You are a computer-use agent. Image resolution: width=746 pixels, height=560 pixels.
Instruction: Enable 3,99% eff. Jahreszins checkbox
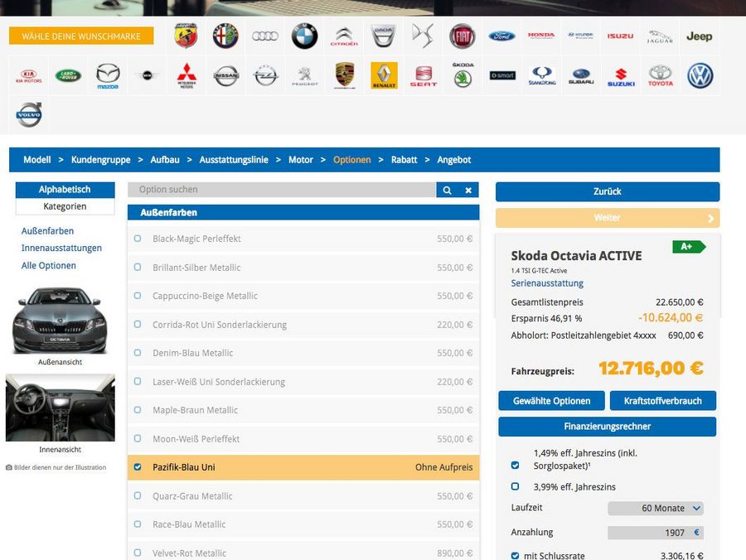515,486
